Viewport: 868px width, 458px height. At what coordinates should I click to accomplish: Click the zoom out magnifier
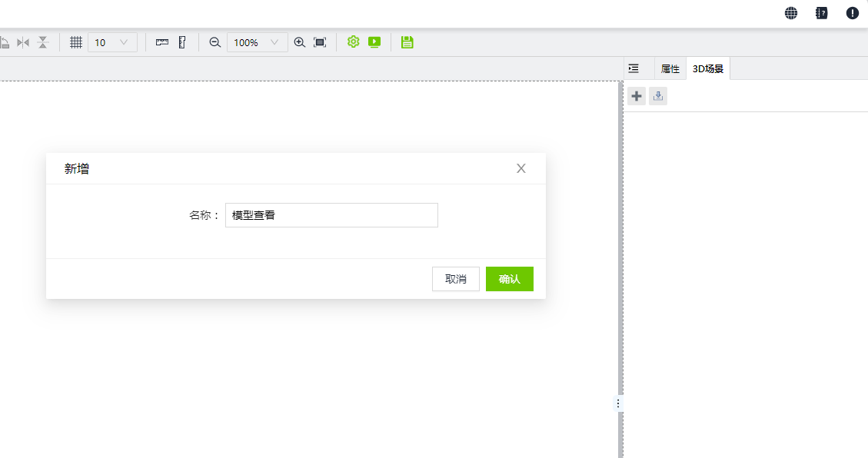point(215,42)
